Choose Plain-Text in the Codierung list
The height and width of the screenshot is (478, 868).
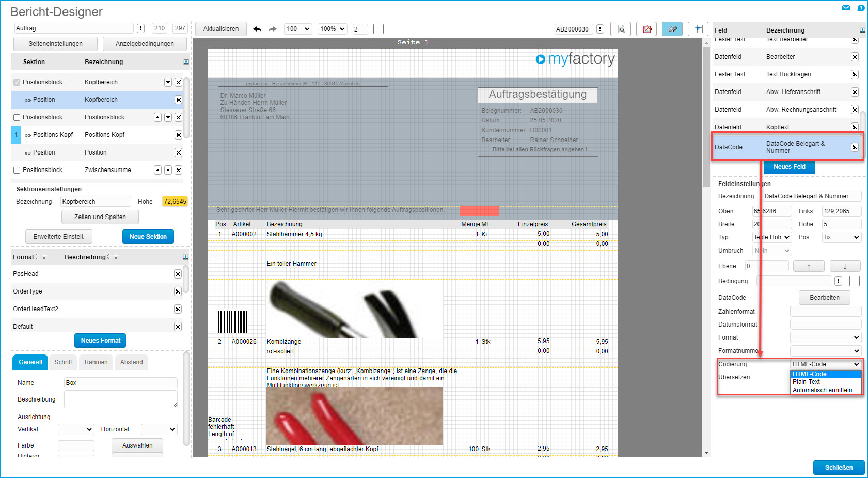(806, 382)
